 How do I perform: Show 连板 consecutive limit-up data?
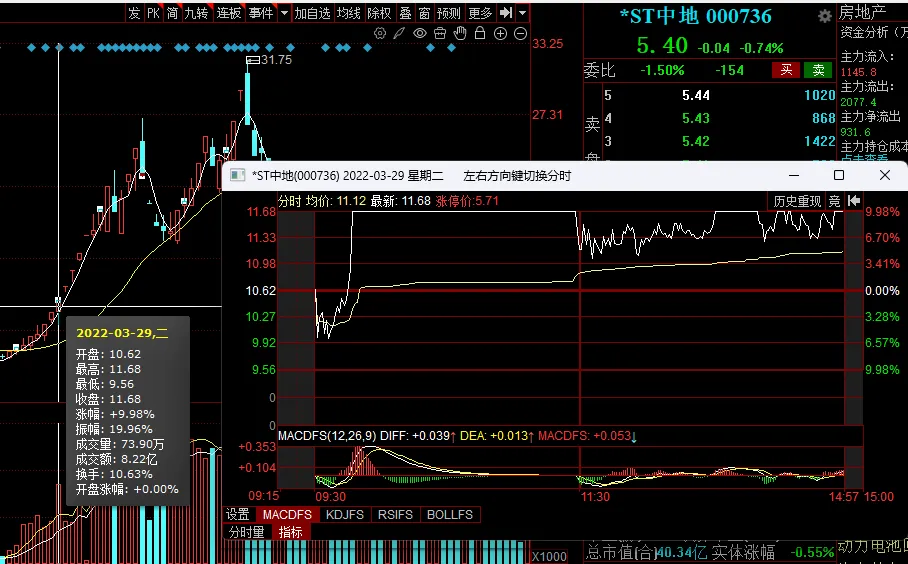pos(229,13)
